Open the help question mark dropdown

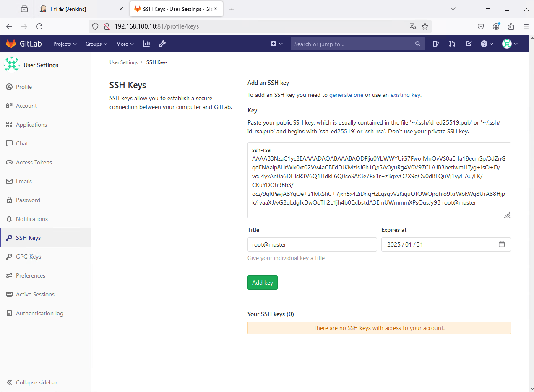[x=487, y=44]
